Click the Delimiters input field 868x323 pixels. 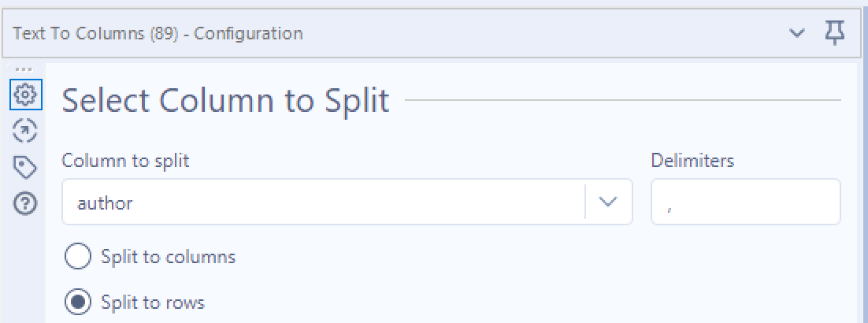click(x=745, y=202)
